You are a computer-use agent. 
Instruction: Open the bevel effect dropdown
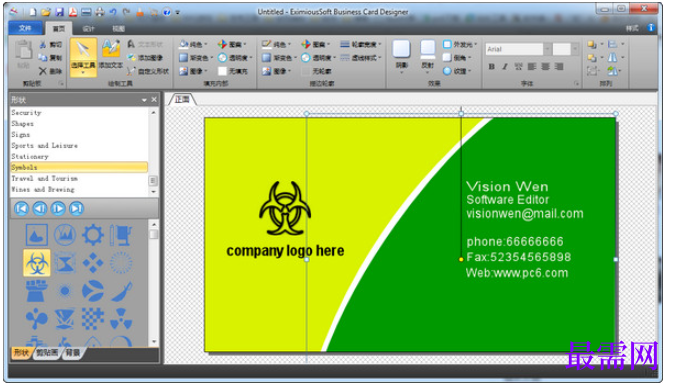point(457,57)
